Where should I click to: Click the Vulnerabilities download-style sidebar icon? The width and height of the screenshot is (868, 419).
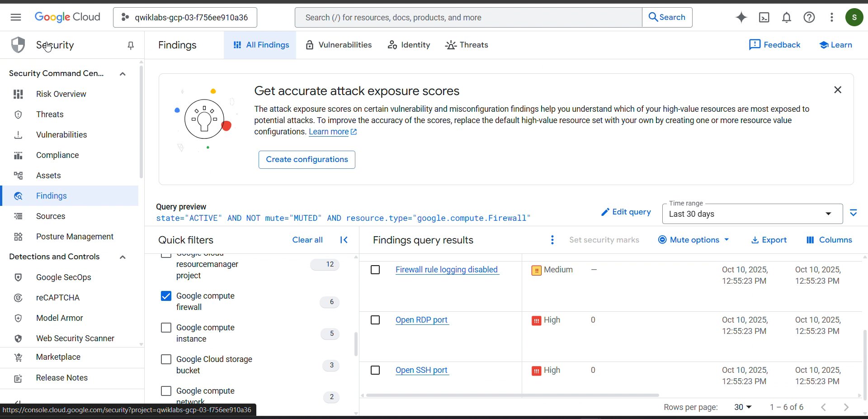[18, 135]
